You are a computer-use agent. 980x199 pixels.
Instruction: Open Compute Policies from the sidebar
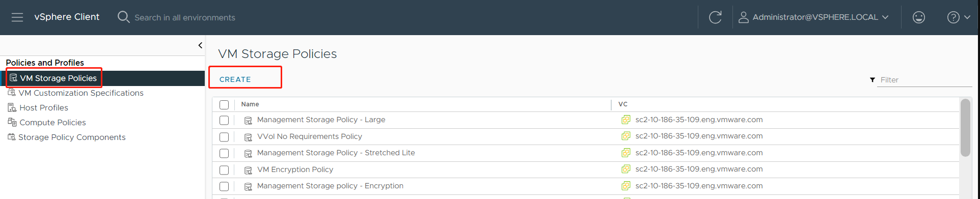pyautogui.click(x=52, y=122)
